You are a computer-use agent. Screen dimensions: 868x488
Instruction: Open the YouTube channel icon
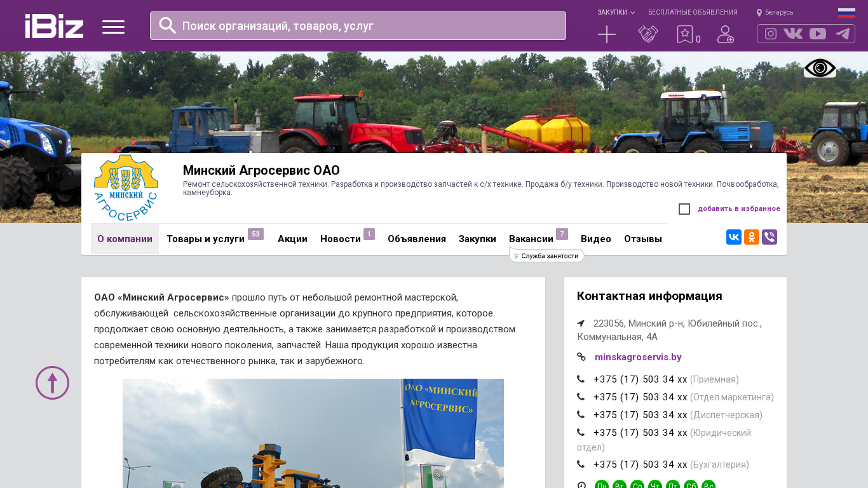818,34
